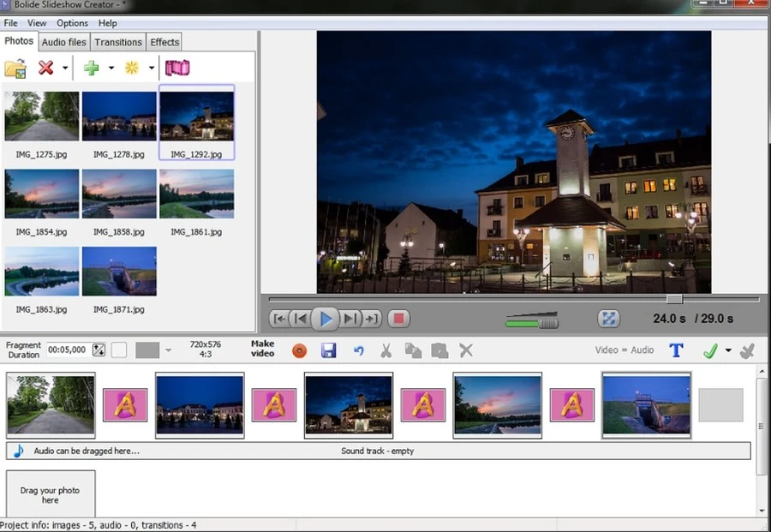Select the IMG_1854.jpg thumbnail
This screenshot has width=771, height=532.
[x=41, y=194]
